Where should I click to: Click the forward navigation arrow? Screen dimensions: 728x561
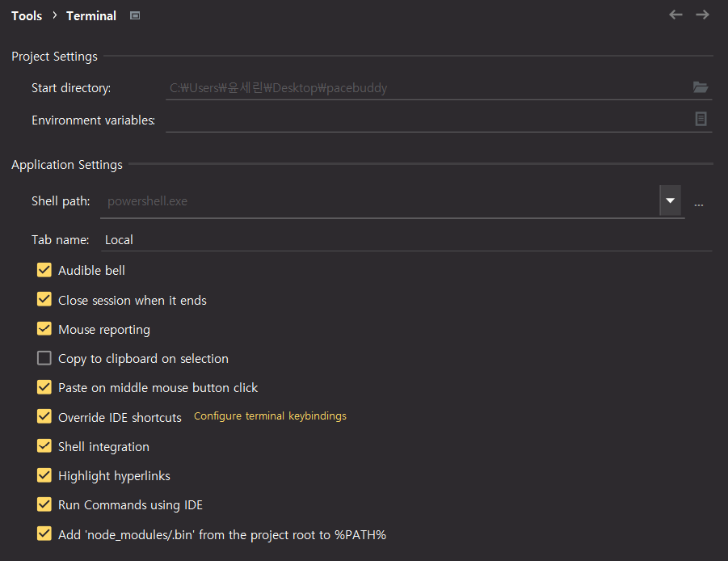click(x=701, y=14)
